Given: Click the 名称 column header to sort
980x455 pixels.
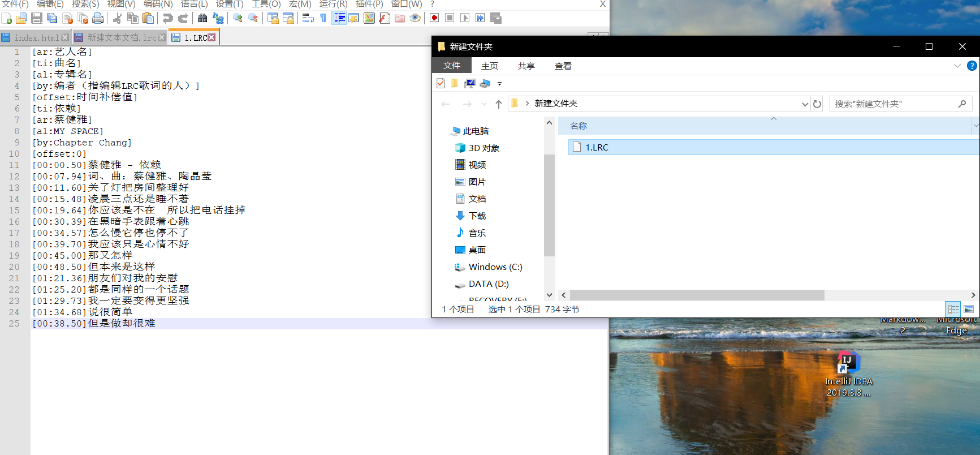Looking at the screenshot, I should coord(578,126).
